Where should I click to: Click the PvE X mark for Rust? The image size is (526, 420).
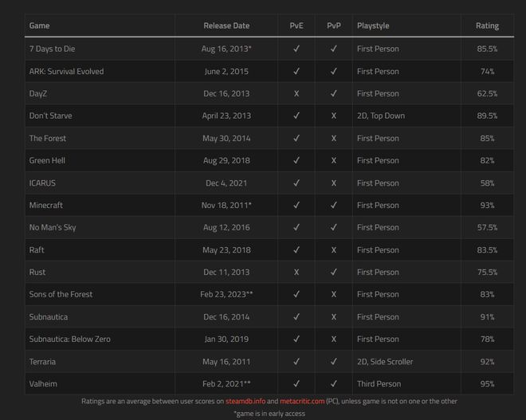tap(296, 272)
